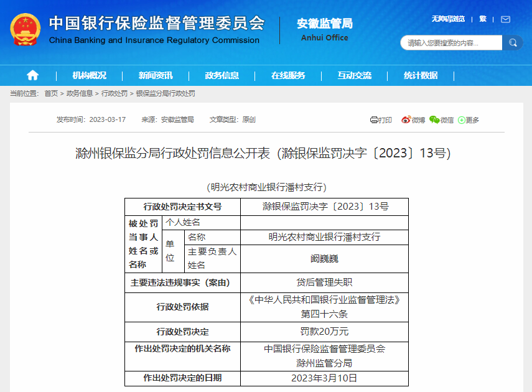Click the 名称 label cell
532x392 pixels.
pos(212,237)
